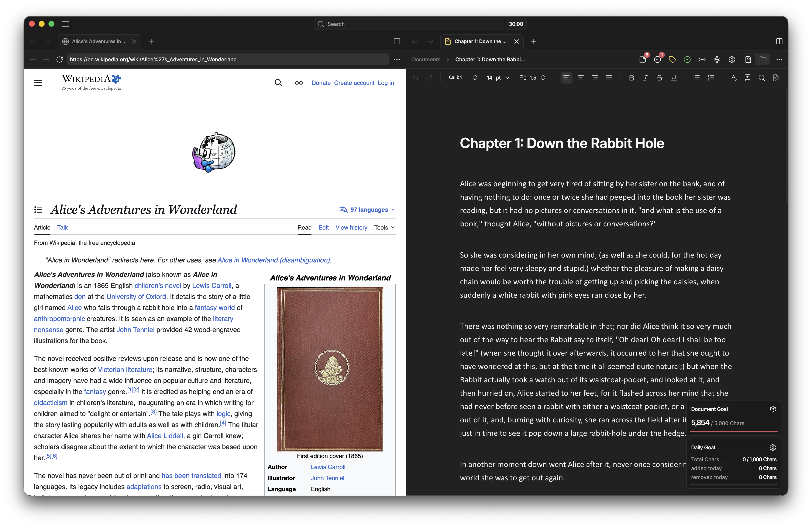Click the Document Goal progress bar

[733, 432]
